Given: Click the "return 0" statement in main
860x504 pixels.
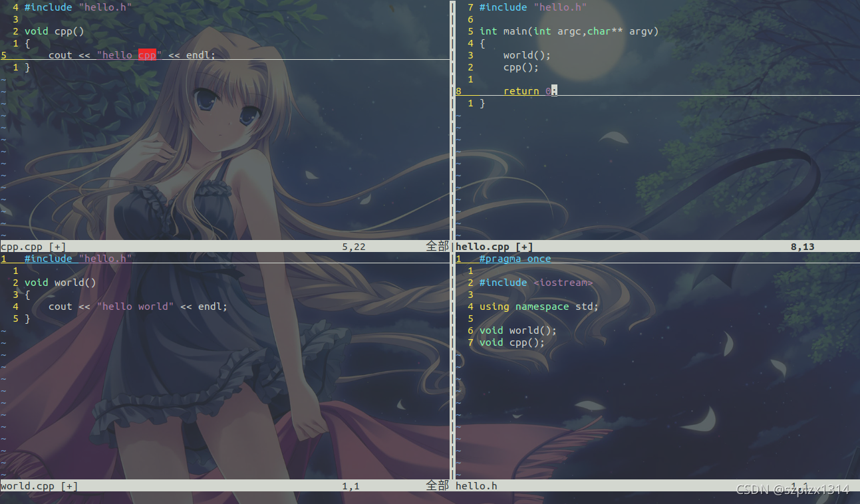Looking at the screenshot, I should [525, 90].
